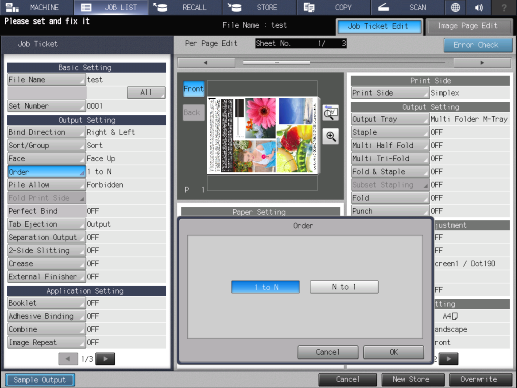This screenshot has height=388, width=517.
Task: Click the sheet number slider bar
Action: (344, 62)
